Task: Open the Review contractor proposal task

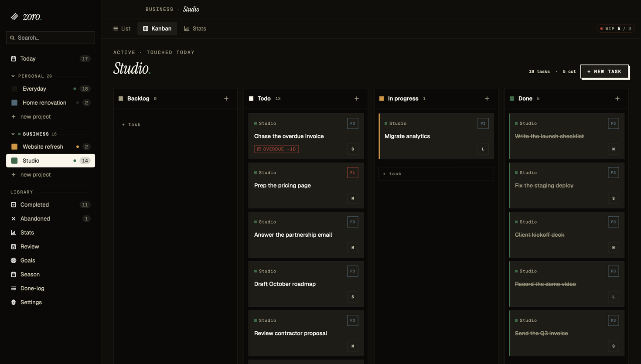Action: pyautogui.click(x=306, y=333)
